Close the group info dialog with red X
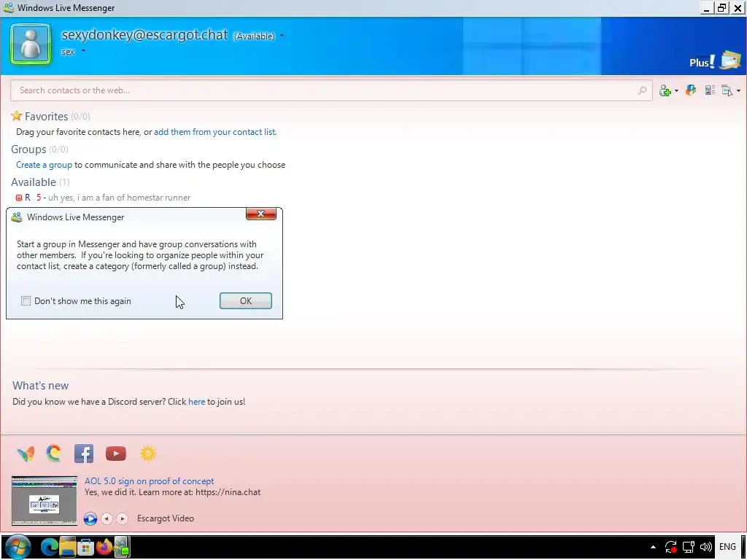The width and height of the screenshot is (747, 560). coord(261,214)
